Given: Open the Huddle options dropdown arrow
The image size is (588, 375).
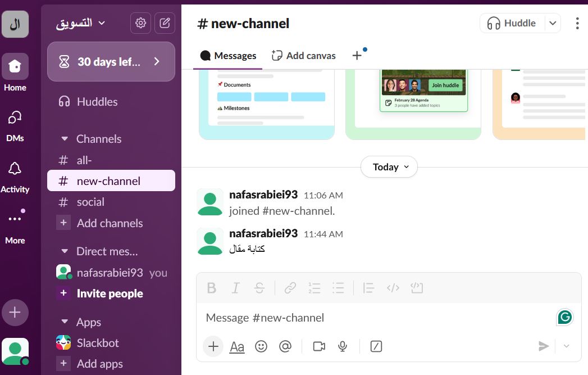Looking at the screenshot, I should tap(553, 23).
